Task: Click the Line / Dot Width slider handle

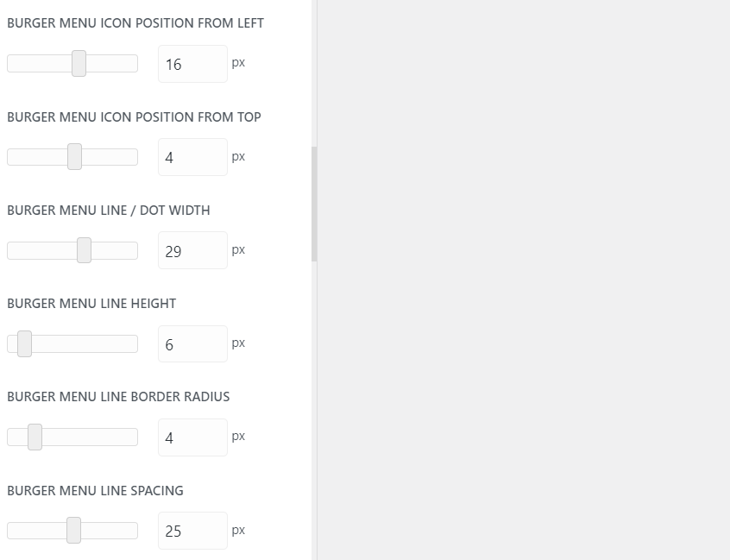Action: 84,250
